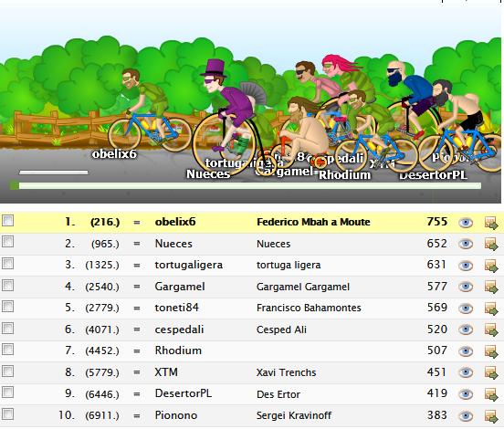Click the arrow note icon for DesertorPL
504x429 pixels.
[491, 394]
